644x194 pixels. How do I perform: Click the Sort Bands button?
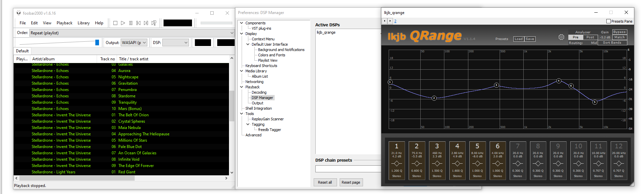612,43
